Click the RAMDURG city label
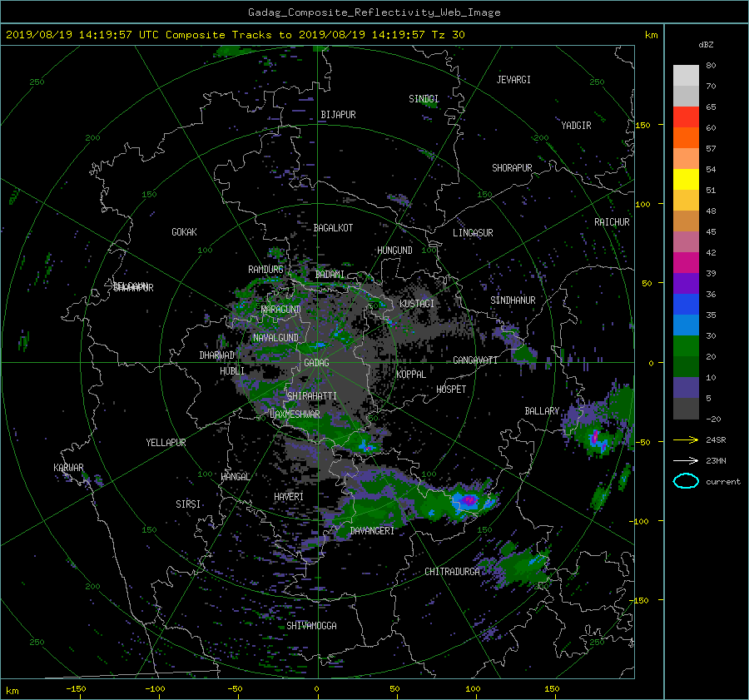 pyautogui.click(x=265, y=270)
